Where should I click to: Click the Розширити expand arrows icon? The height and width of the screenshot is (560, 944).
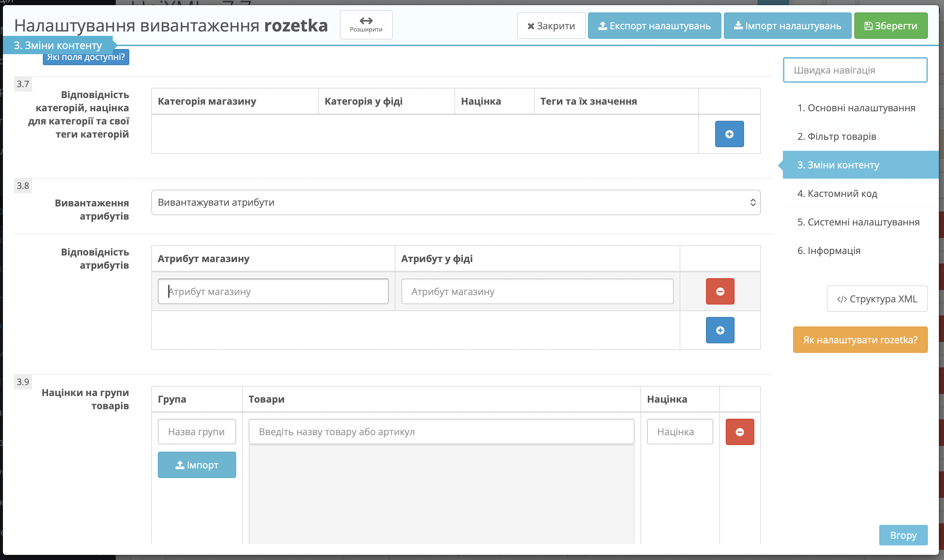coord(366,20)
